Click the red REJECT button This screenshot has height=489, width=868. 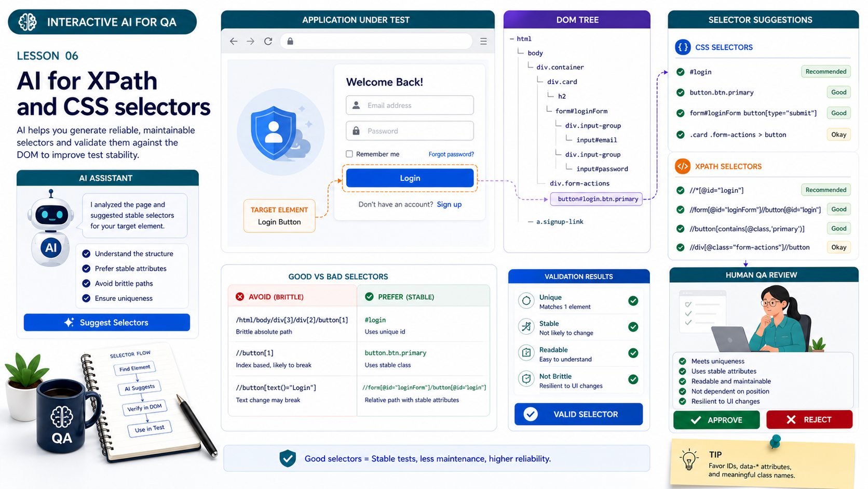(809, 419)
